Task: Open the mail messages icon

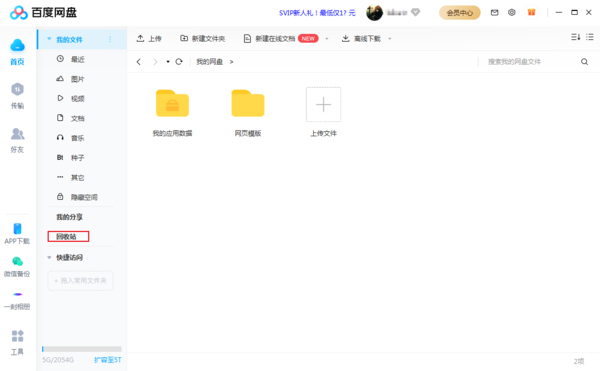Action: point(494,13)
